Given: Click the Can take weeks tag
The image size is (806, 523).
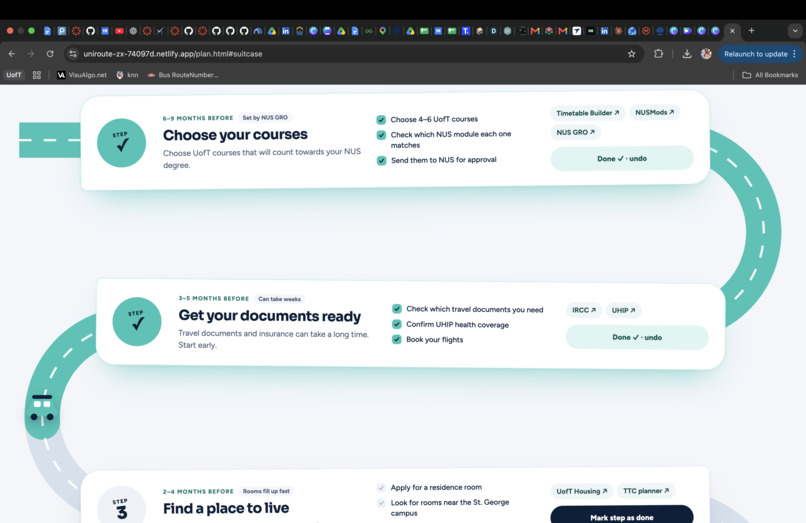Looking at the screenshot, I should pos(280,299).
